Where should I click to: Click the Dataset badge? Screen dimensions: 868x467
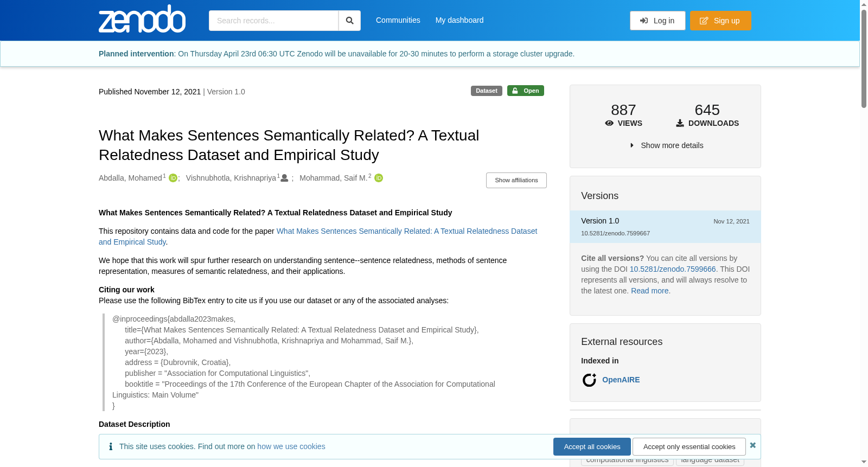pos(487,91)
